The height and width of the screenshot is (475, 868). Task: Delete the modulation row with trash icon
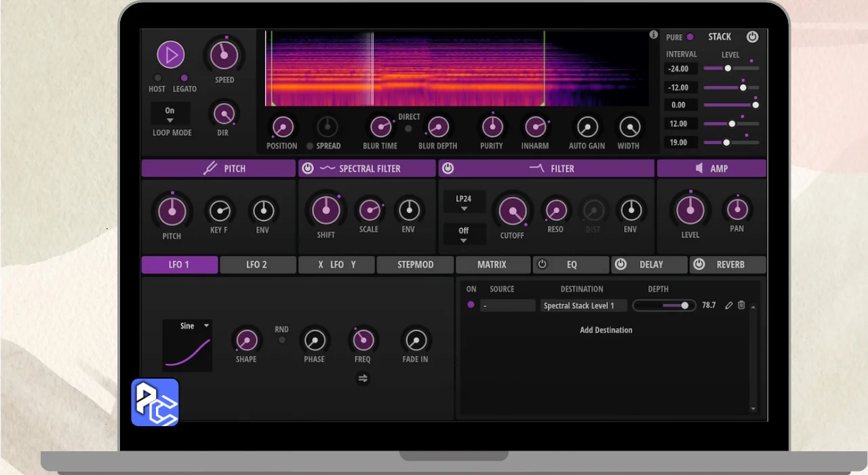tap(741, 305)
